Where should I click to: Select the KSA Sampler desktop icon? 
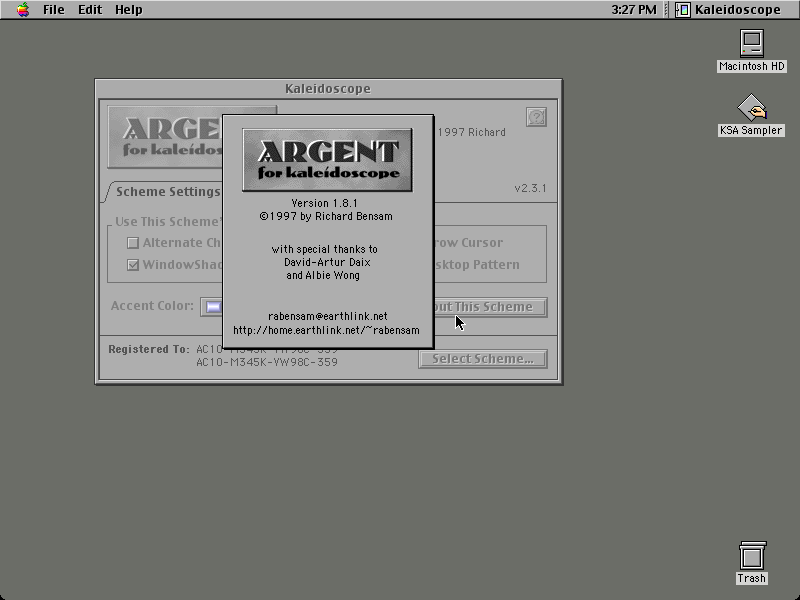[x=752, y=115]
